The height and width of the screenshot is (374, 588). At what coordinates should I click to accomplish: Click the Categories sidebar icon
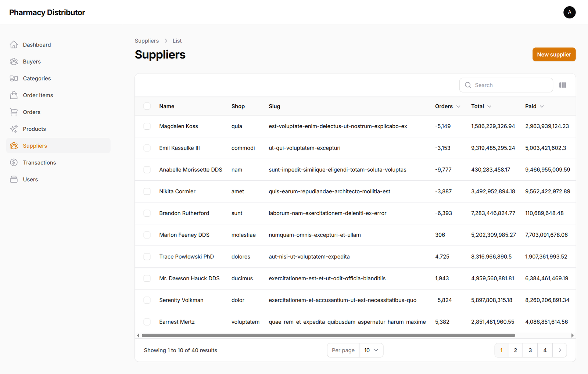[14, 78]
